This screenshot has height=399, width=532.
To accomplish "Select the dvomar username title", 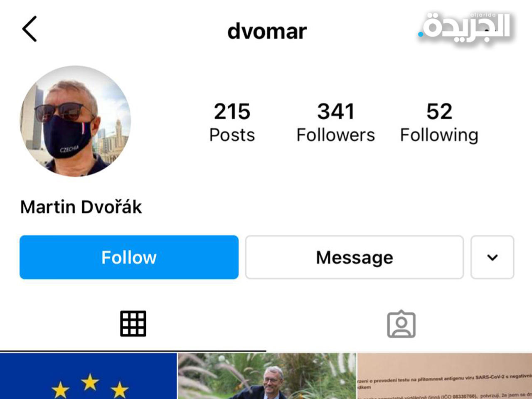I will [x=267, y=31].
